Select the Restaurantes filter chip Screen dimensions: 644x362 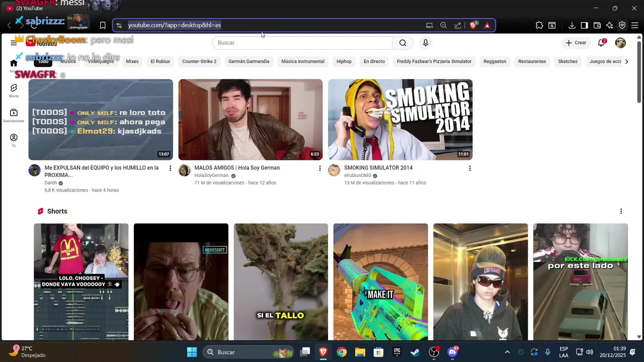click(532, 61)
